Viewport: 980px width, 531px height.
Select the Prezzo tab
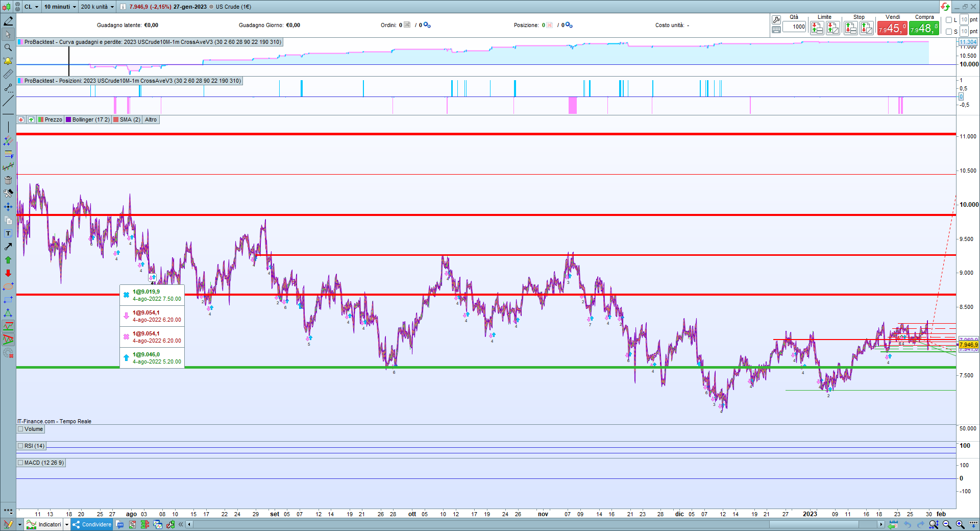[50, 119]
